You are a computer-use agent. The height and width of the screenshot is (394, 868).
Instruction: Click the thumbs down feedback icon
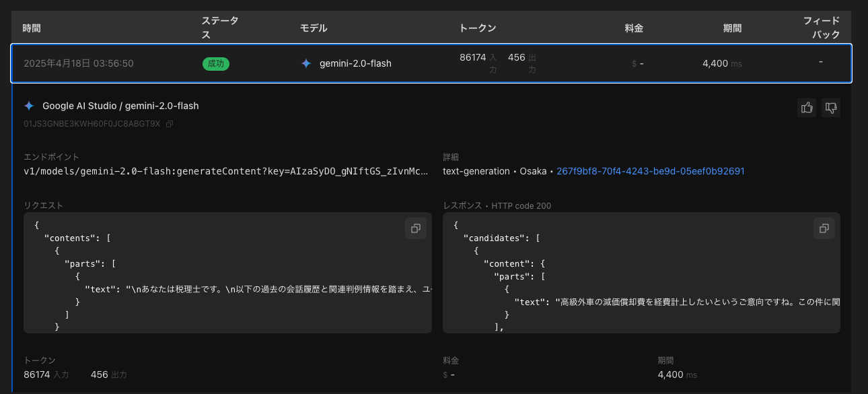point(831,108)
